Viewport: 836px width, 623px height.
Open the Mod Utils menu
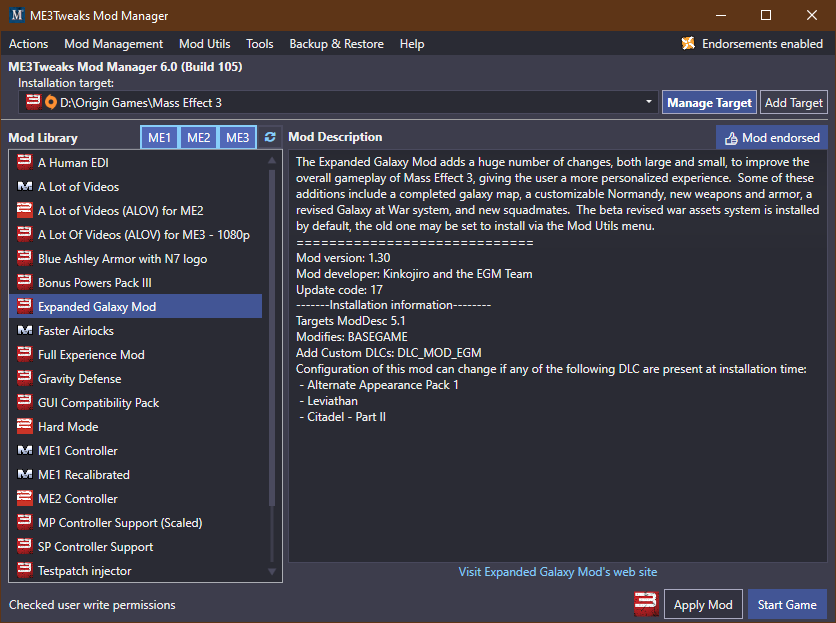click(x=205, y=44)
